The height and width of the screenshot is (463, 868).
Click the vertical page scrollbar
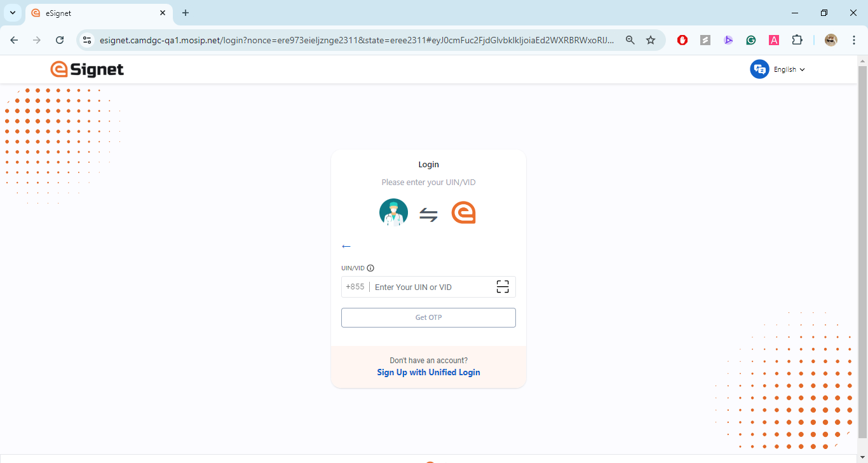tap(862, 254)
